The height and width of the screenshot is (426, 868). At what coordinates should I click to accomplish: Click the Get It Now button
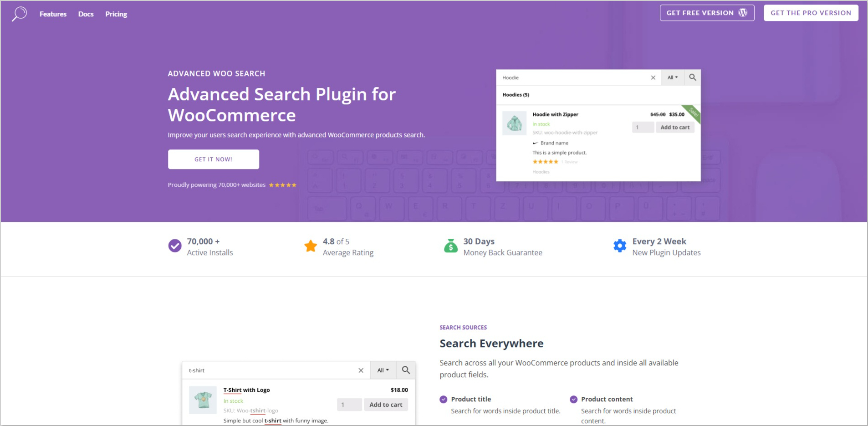pyautogui.click(x=213, y=159)
